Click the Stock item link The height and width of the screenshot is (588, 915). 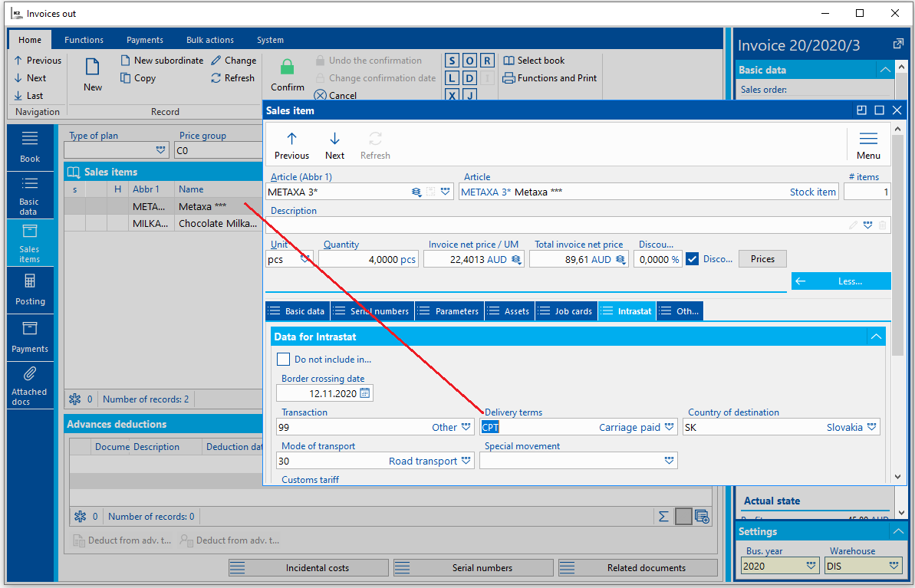point(812,192)
